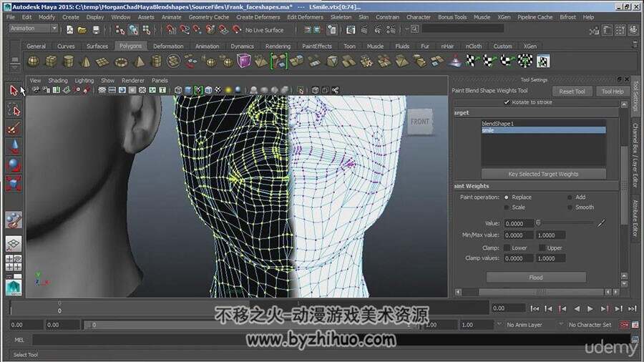Open the Edit Deformers menu
Viewport: 644px width, 362px height.
tap(305, 17)
